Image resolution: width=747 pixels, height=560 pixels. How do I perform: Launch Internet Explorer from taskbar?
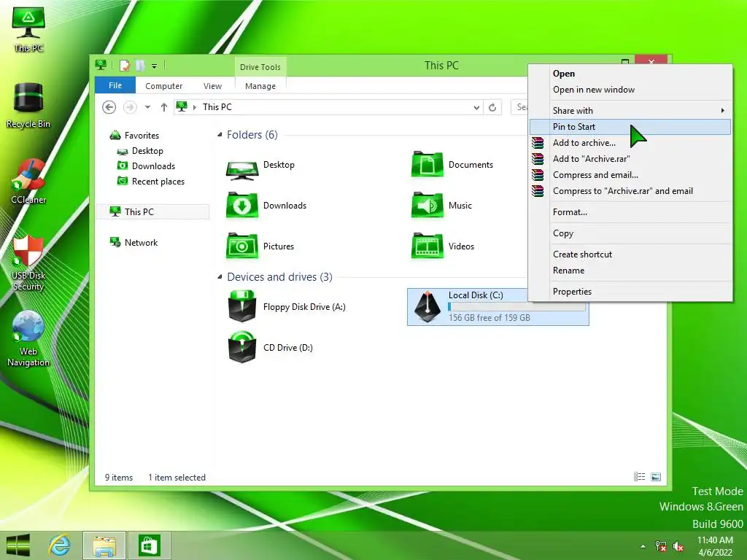click(x=60, y=545)
